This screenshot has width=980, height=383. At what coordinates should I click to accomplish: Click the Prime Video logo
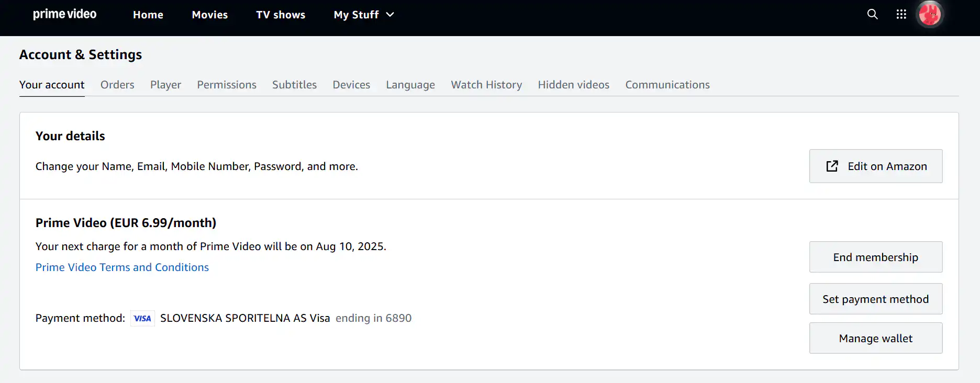pyautogui.click(x=65, y=15)
